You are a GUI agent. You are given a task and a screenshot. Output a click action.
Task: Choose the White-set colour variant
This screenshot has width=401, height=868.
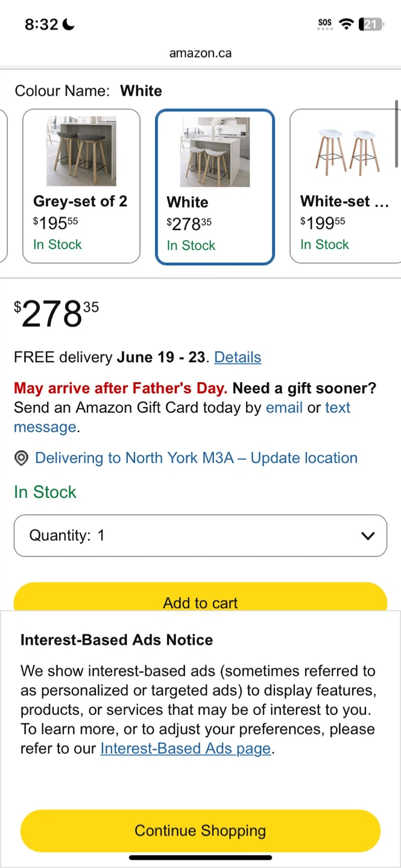pyautogui.click(x=346, y=186)
